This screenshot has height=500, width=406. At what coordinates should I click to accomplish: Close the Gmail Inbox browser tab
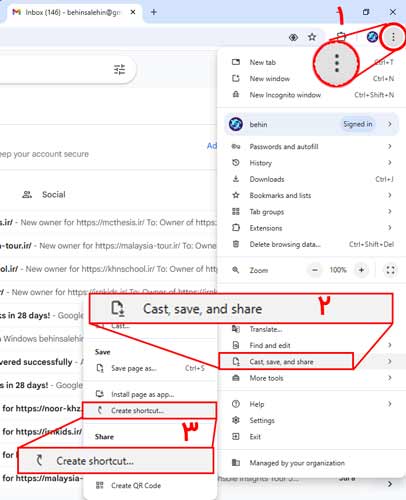(x=133, y=12)
